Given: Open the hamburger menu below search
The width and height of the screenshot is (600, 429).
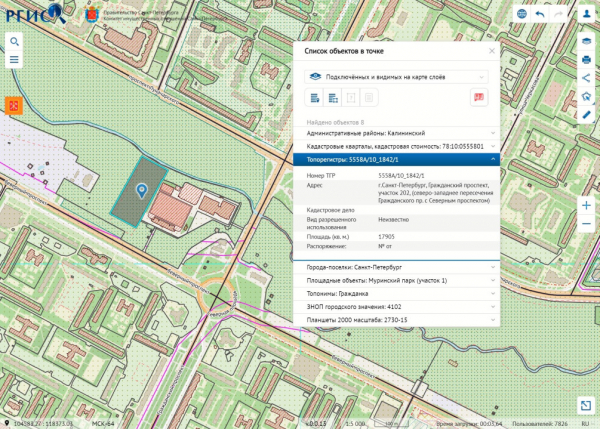Looking at the screenshot, I should tap(15, 60).
